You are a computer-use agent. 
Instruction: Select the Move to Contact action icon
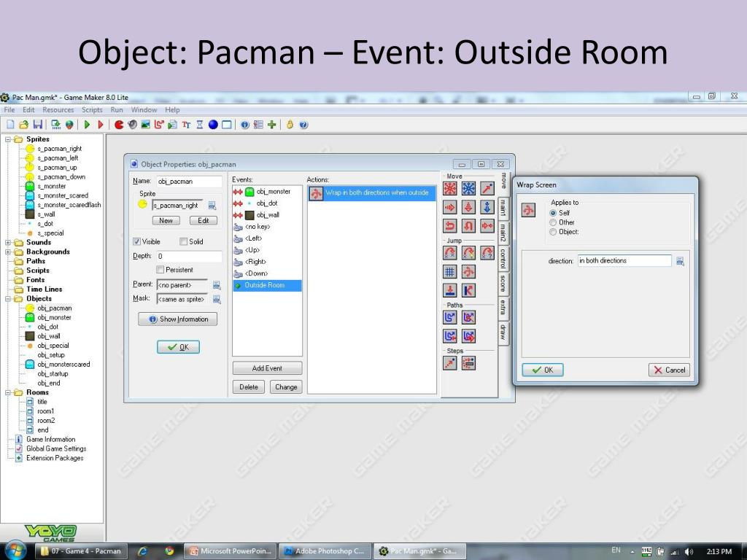449,290
